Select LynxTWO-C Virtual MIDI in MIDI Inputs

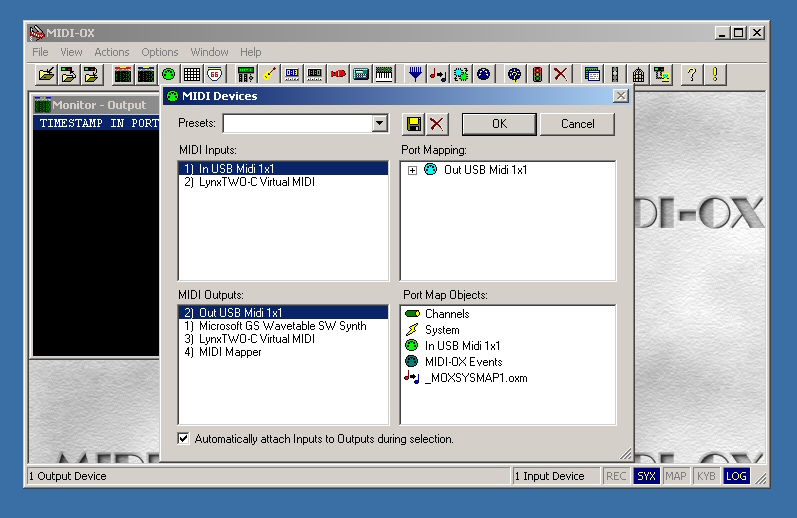click(x=283, y=182)
